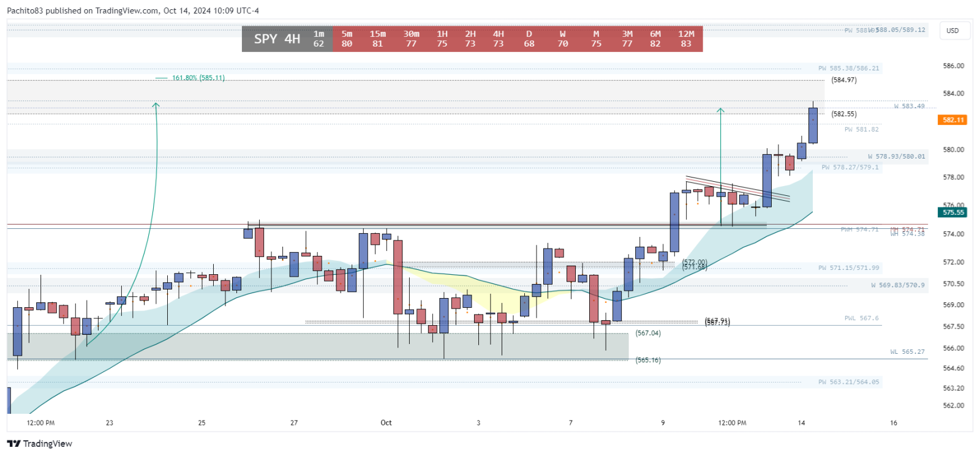This screenshot has height=456, width=980.
Task: Click the W 578.93/580.01 zone label
Action: [x=897, y=157]
